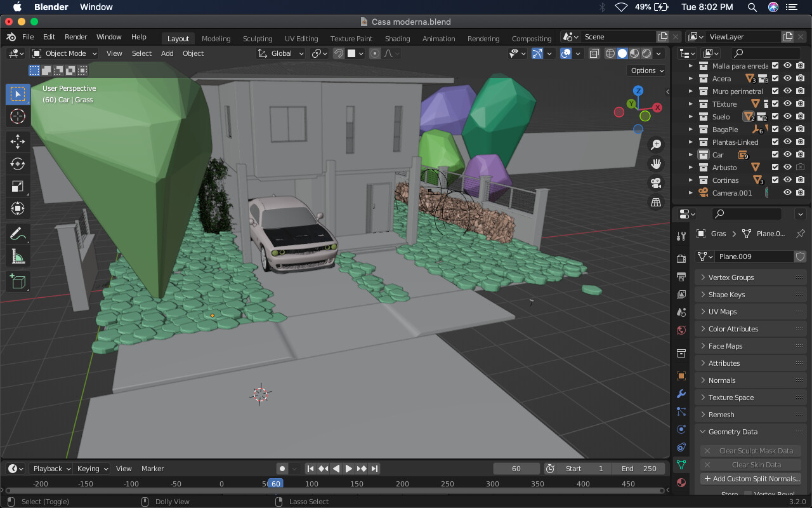
Task: Select the Scale tool
Action: [x=18, y=186]
